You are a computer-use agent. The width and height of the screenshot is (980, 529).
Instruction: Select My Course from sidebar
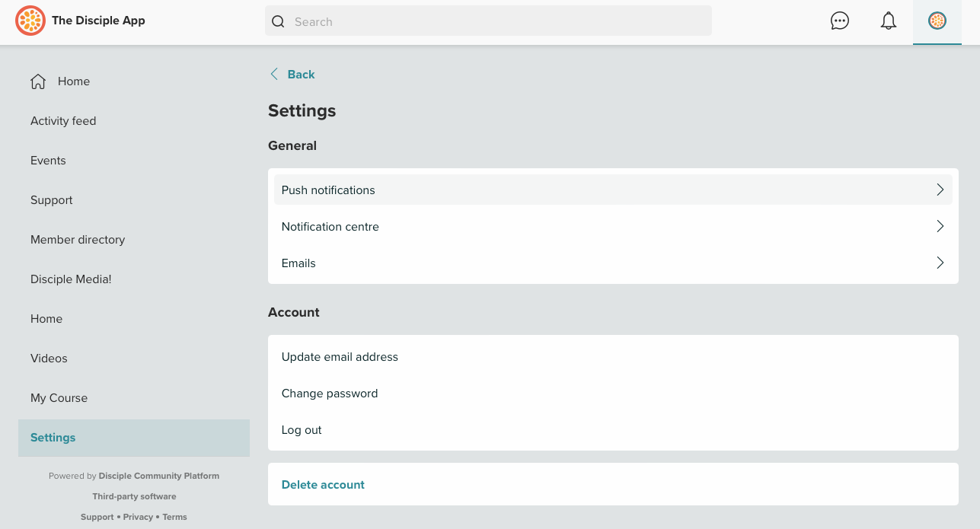(x=59, y=398)
